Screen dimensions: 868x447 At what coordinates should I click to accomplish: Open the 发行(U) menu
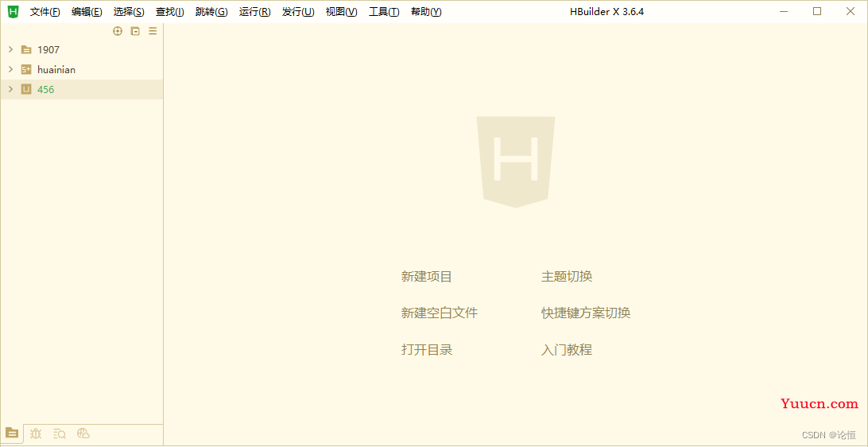click(x=298, y=12)
